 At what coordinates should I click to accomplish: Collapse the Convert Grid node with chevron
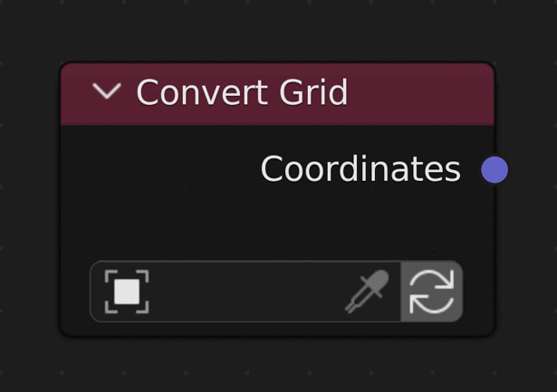[x=107, y=91]
